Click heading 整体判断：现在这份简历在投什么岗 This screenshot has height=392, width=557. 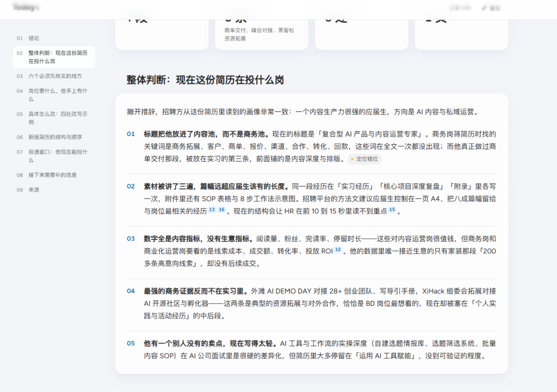(x=205, y=80)
